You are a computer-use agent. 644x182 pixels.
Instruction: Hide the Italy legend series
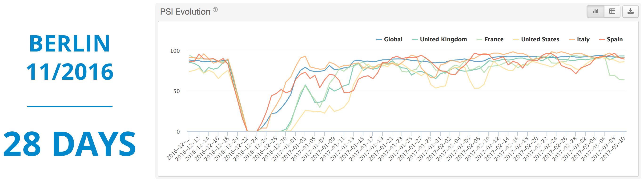pos(583,40)
